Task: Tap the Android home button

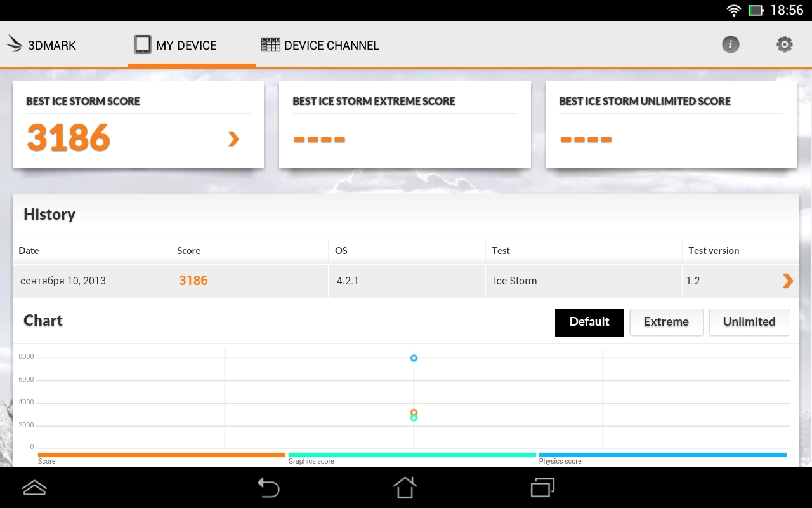Action: pyautogui.click(x=405, y=488)
